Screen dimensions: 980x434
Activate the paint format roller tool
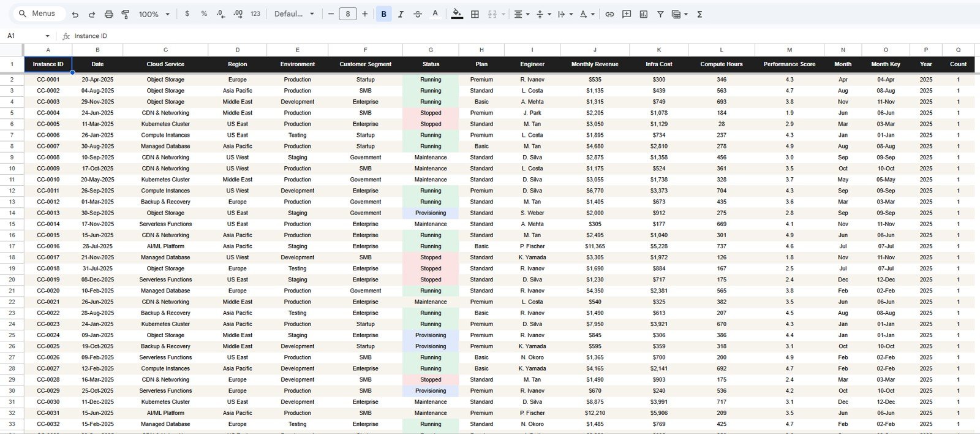coord(126,14)
